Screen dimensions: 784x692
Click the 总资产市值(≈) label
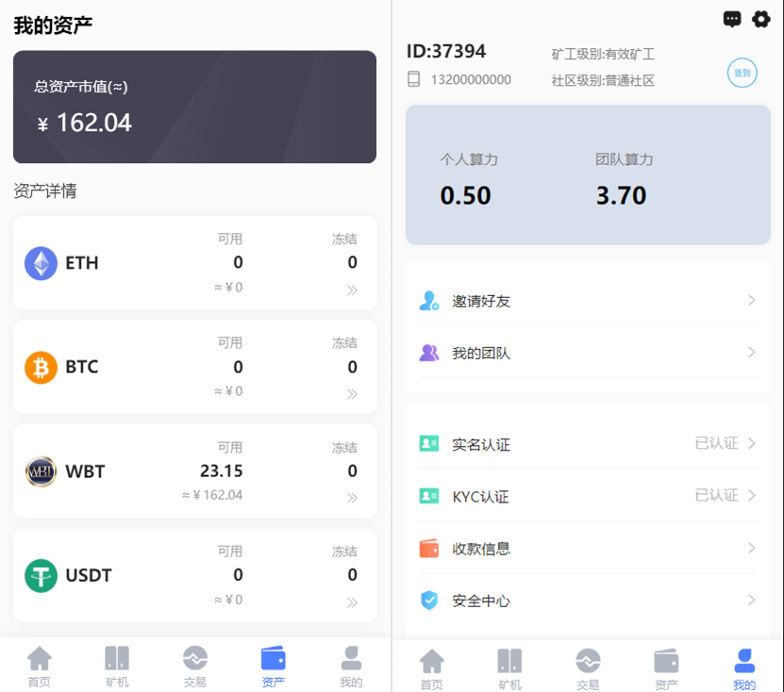tap(80, 87)
